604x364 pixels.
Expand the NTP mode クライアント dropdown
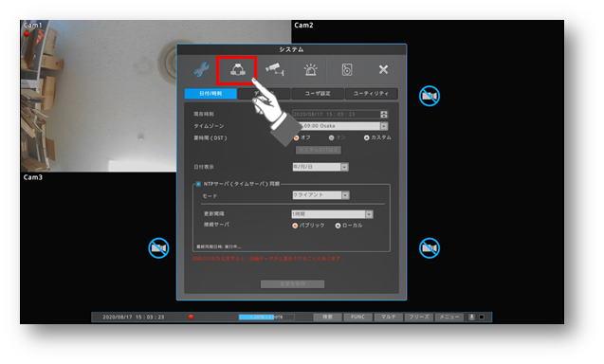tap(345, 195)
